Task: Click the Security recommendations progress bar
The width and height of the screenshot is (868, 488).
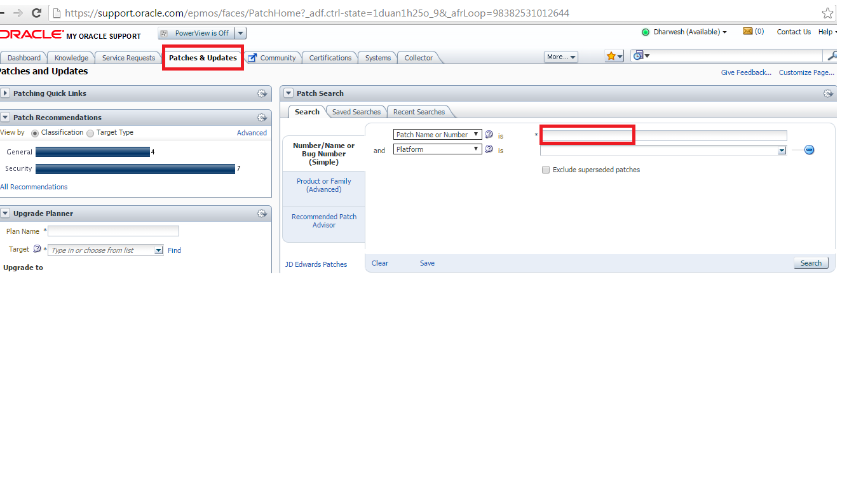Action: pyautogui.click(x=135, y=168)
